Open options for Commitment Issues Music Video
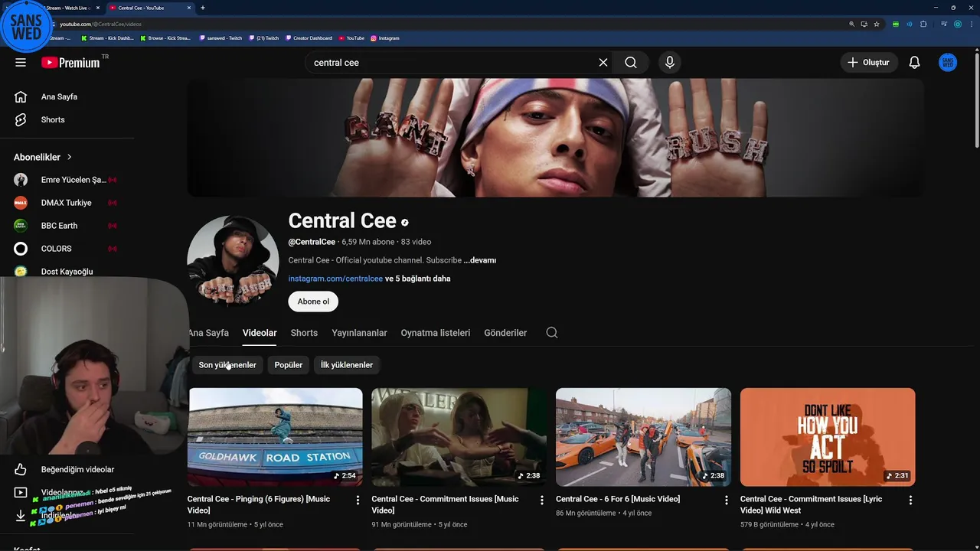 pyautogui.click(x=541, y=500)
